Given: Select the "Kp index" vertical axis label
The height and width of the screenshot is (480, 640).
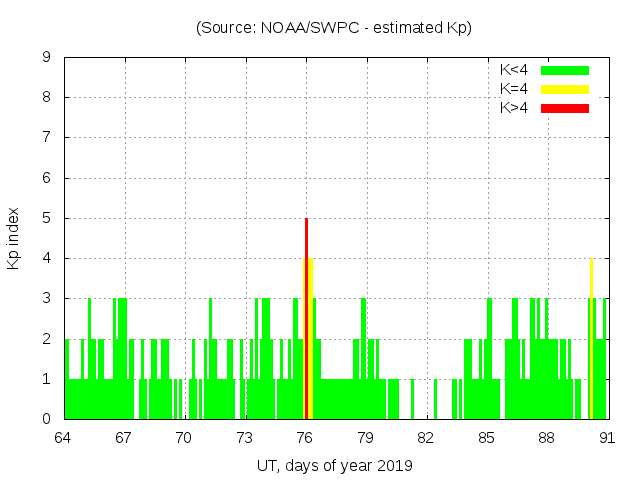Looking at the screenshot, I should pyautogui.click(x=14, y=238).
